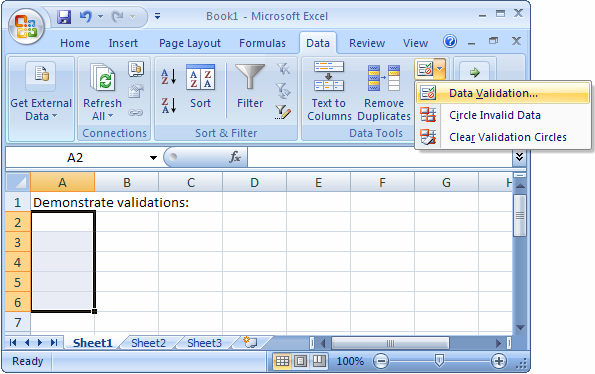Select Clear Validation Circles

click(x=503, y=137)
